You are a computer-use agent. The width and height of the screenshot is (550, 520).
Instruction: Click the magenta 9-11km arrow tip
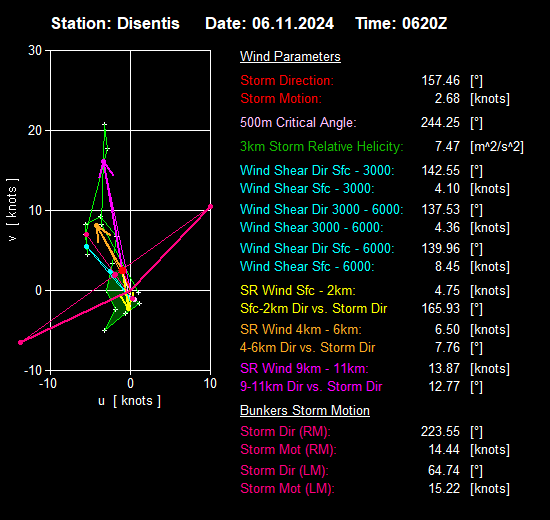103,162
